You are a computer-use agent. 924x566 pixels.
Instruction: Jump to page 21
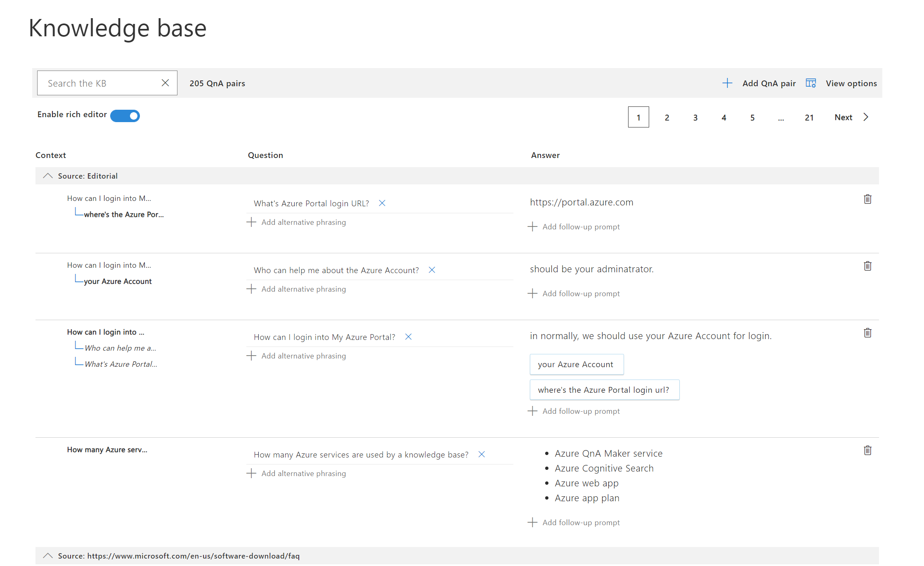(809, 118)
